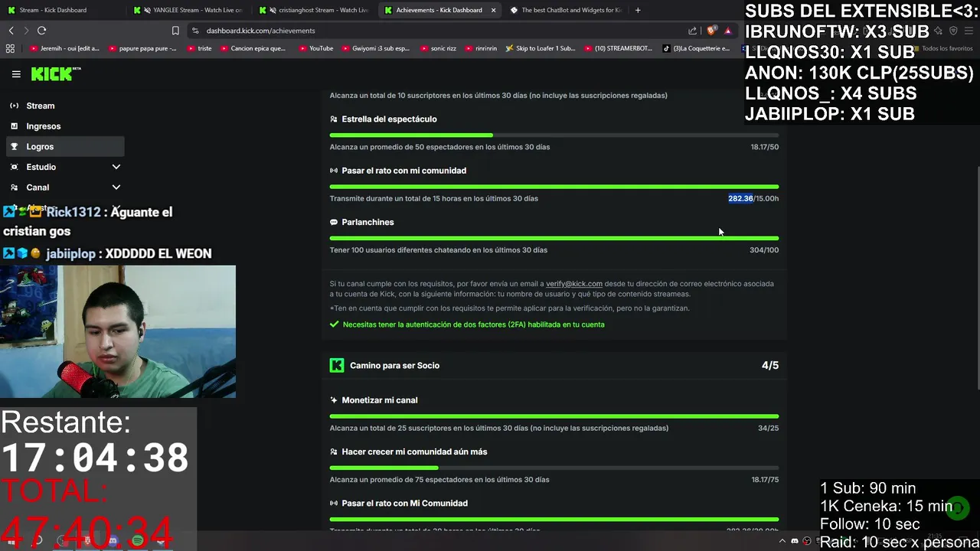Reload the page with refresh icon
The image size is (980, 551).
click(x=42, y=31)
